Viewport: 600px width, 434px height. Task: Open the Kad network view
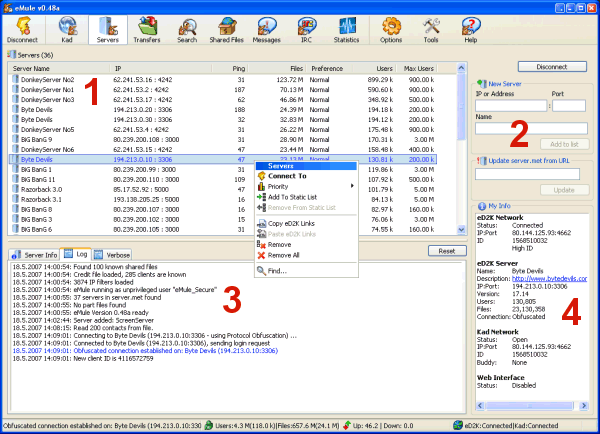coord(67,30)
